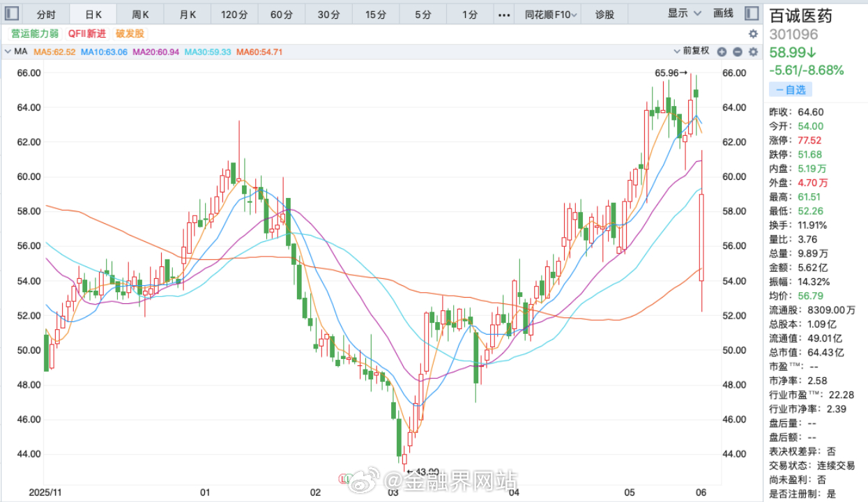Select the 月K monthly chart tab

188,14
